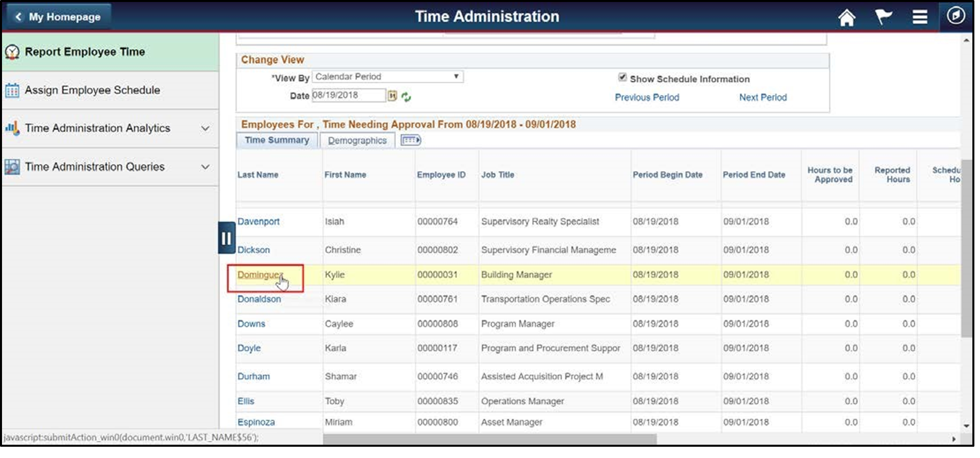The height and width of the screenshot is (458, 980).
Task: Click the Home icon in the header
Action: click(847, 17)
